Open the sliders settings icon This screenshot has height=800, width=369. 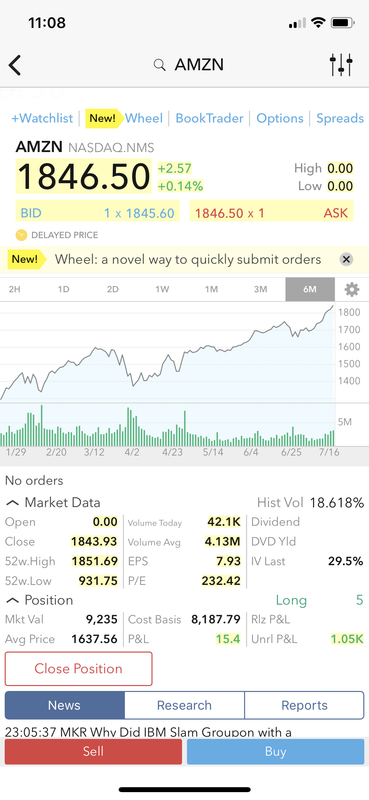tap(341, 65)
